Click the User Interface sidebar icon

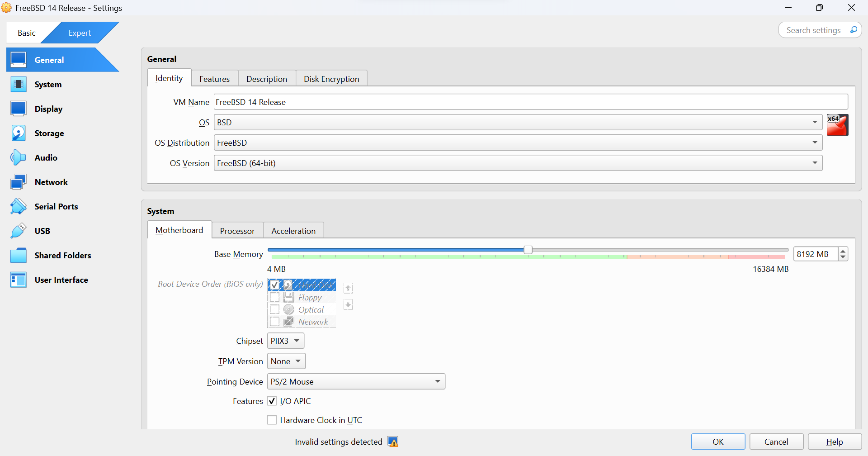(x=19, y=280)
